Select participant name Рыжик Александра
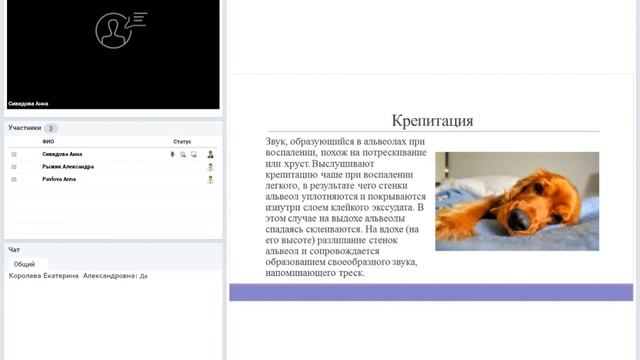640x360 pixels. (x=68, y=167)
